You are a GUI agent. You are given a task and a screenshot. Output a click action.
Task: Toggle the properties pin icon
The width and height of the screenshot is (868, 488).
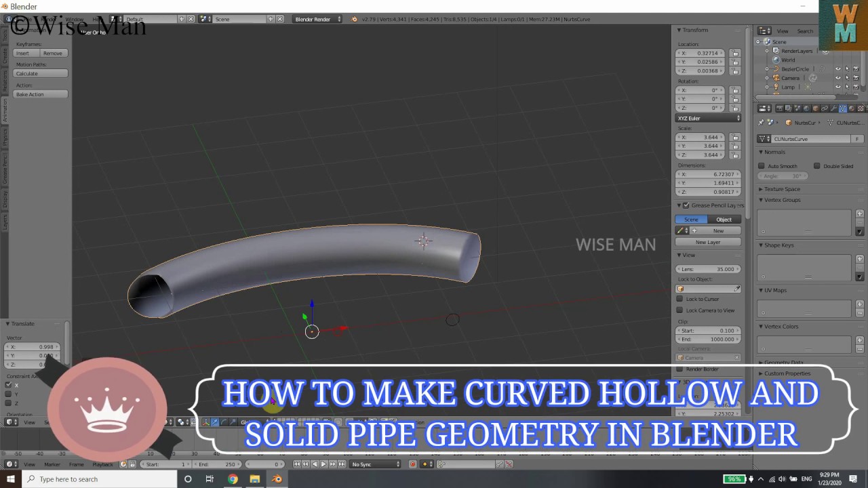[762, 123]
